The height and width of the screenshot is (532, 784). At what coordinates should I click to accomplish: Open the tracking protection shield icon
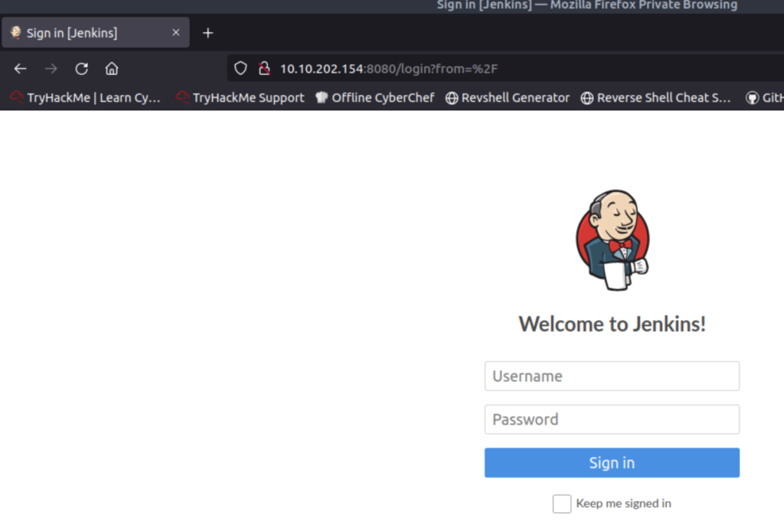pos(240,68)
